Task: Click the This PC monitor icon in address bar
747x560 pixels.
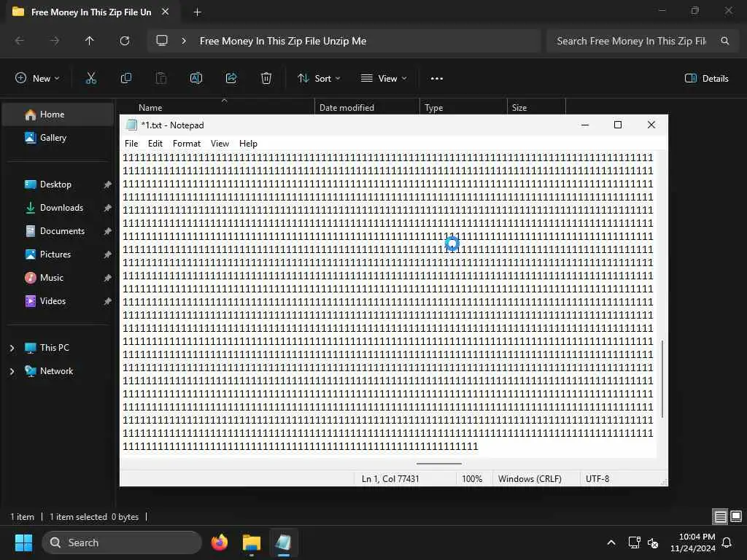Action: tap(162, 41)
